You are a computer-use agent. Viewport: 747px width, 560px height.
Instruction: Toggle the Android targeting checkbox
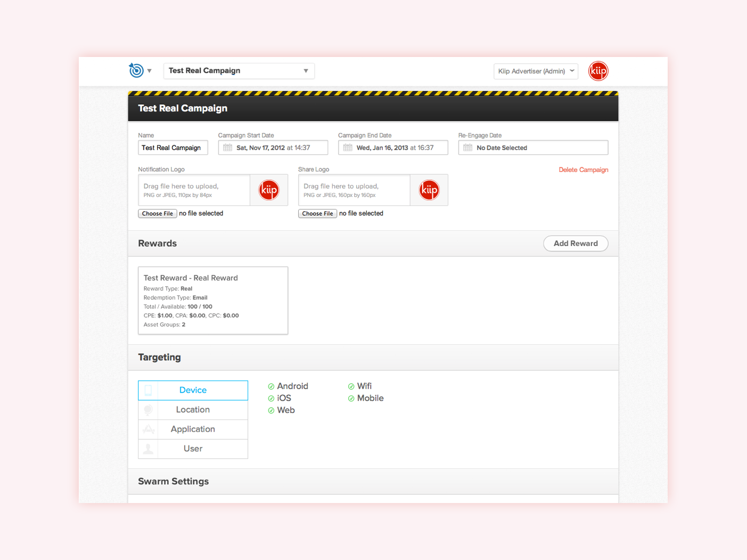pos(271,386)
